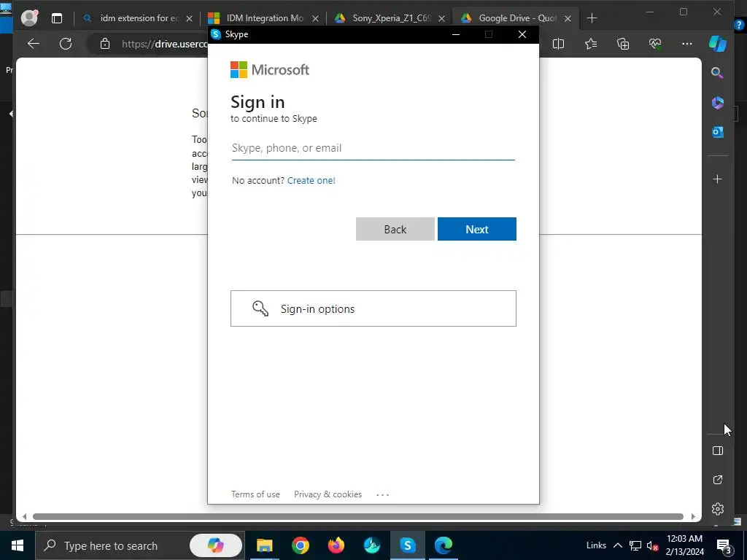
Task: Click the Create one! link
Action: pyautogui.click(x=311, y=181)
